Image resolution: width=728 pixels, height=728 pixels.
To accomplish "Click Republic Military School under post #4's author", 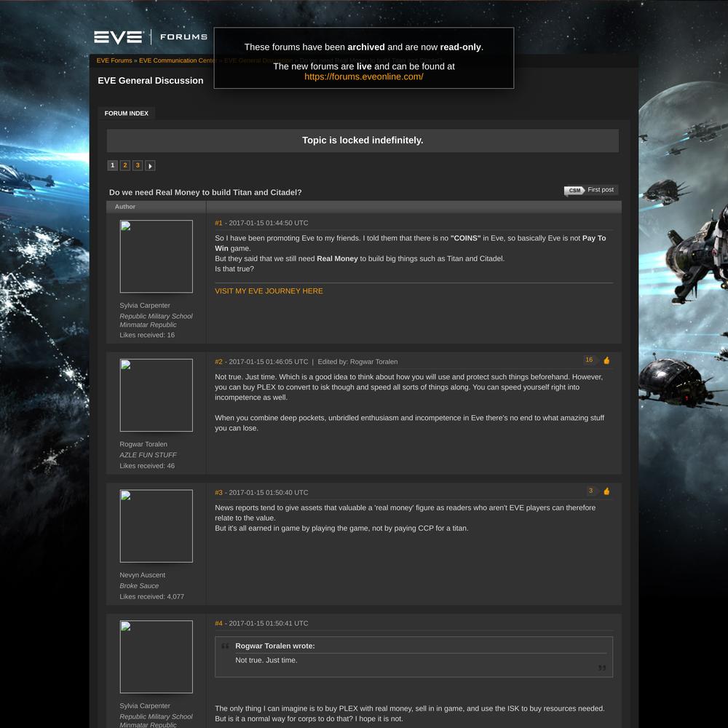I will [x=156, y=716].
